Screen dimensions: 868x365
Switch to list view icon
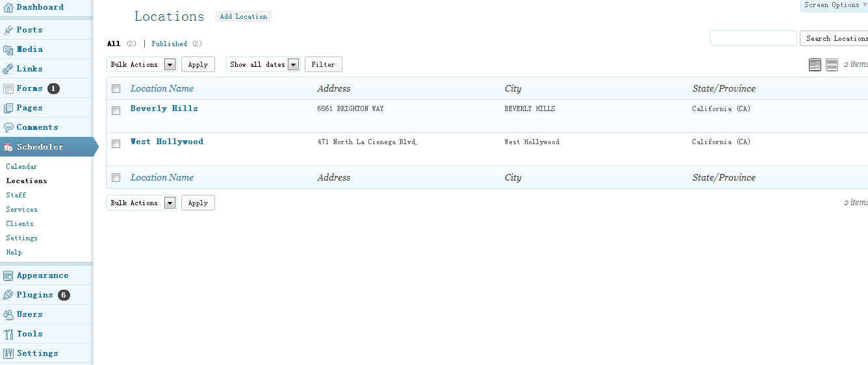point(815,64)
